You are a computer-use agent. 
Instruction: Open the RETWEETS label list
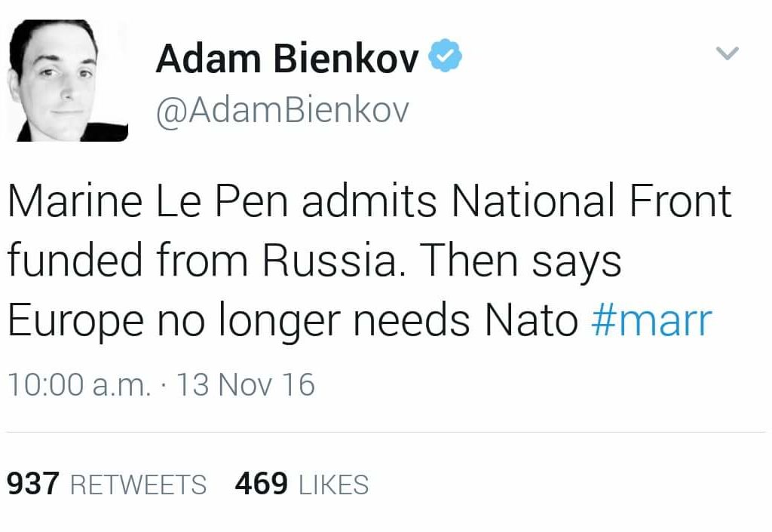(138, 485)
